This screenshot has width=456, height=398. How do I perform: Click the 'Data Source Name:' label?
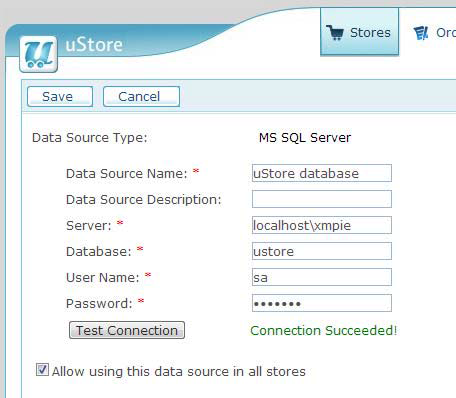(x=127, y=174)
